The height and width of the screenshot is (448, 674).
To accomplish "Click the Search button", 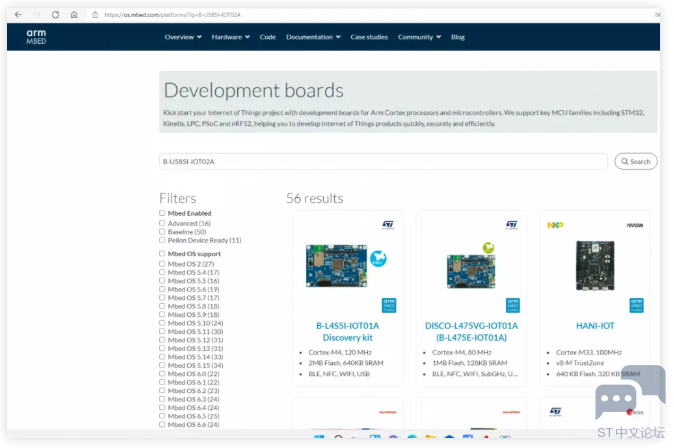I will click(636, 162).
